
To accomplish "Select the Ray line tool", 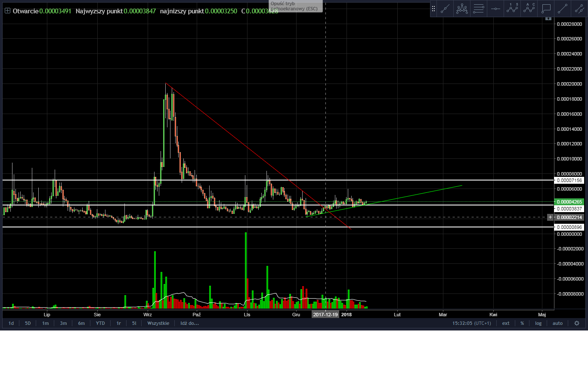I will [563, 9].
